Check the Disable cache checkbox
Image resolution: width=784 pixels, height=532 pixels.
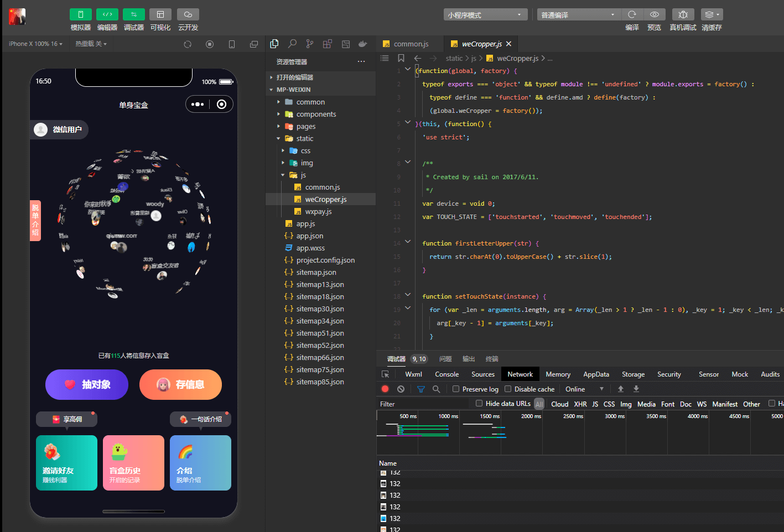pyautogui.click(x=508, y=389)
